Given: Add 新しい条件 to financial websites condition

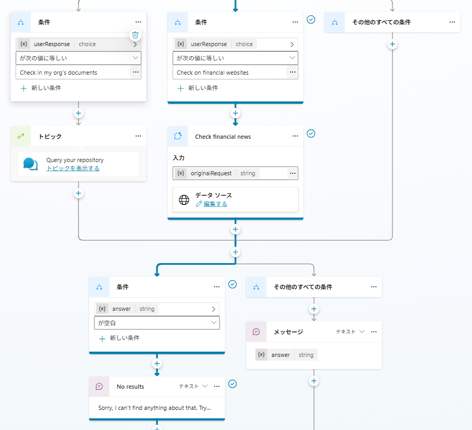Looking at the screenshot, I should pyautogui.click(x=197, y=88).
